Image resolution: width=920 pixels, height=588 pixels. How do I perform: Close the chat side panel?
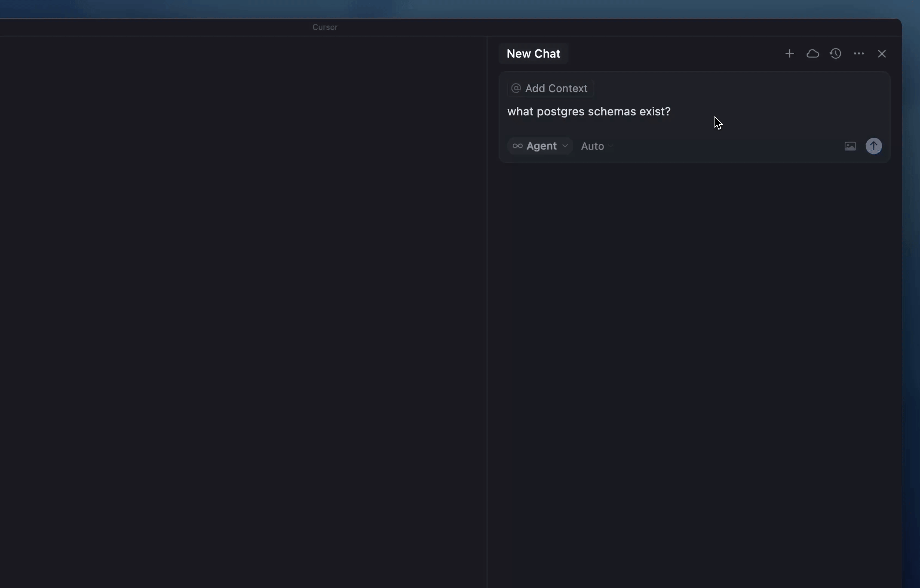(x=882, y=53)
